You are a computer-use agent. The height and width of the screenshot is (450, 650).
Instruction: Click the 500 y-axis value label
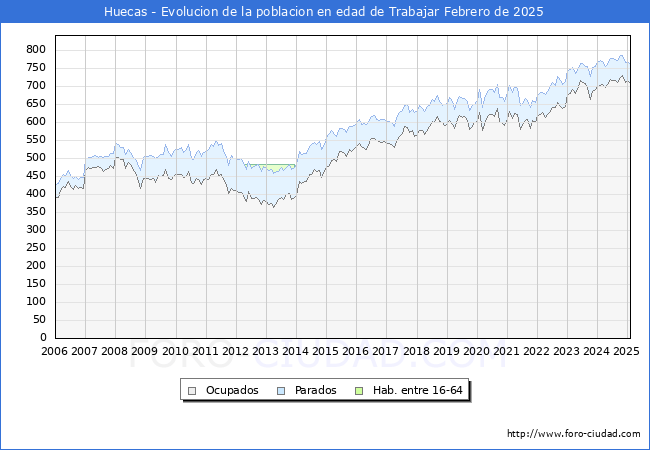[36, 158]
